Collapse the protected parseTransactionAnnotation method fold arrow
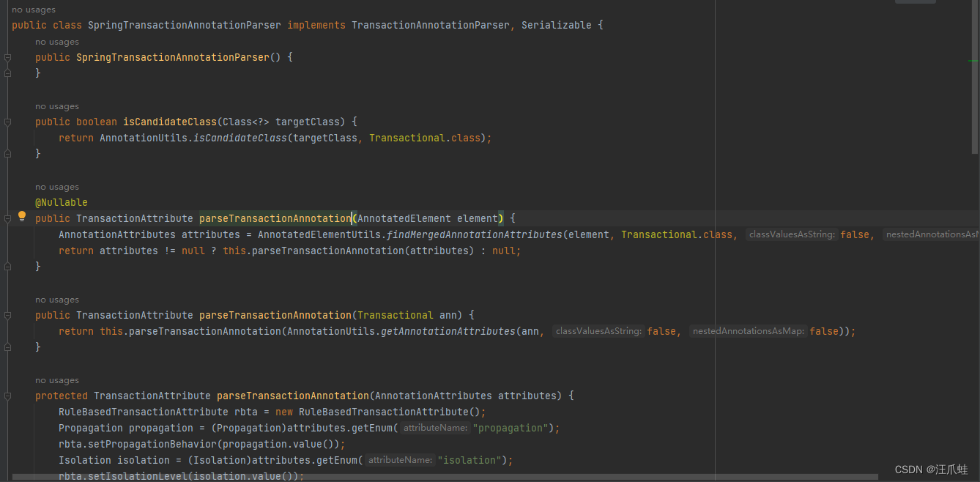980x482 pixels. coord(7,395)
